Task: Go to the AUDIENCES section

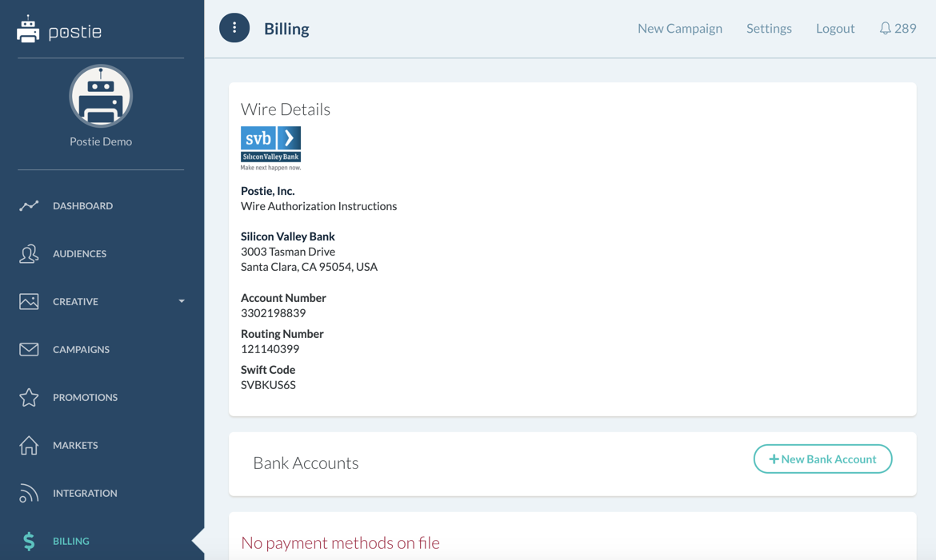Action: (79, 254)
